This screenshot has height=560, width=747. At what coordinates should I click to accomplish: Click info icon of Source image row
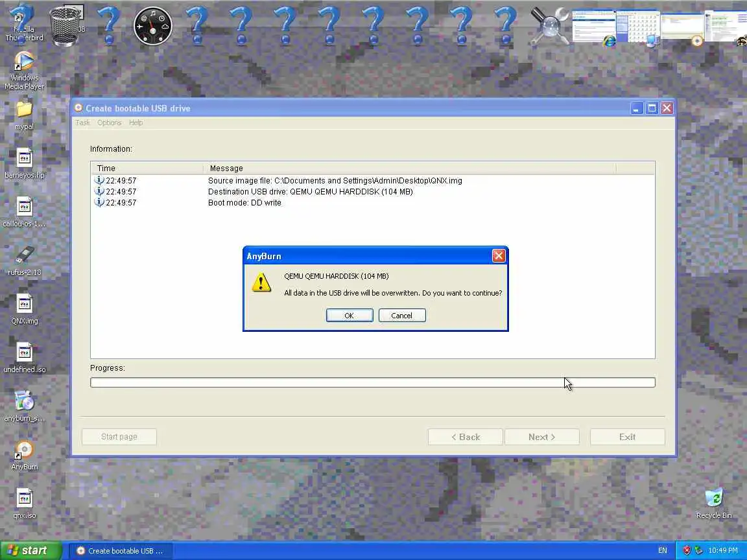pos(99,180)
